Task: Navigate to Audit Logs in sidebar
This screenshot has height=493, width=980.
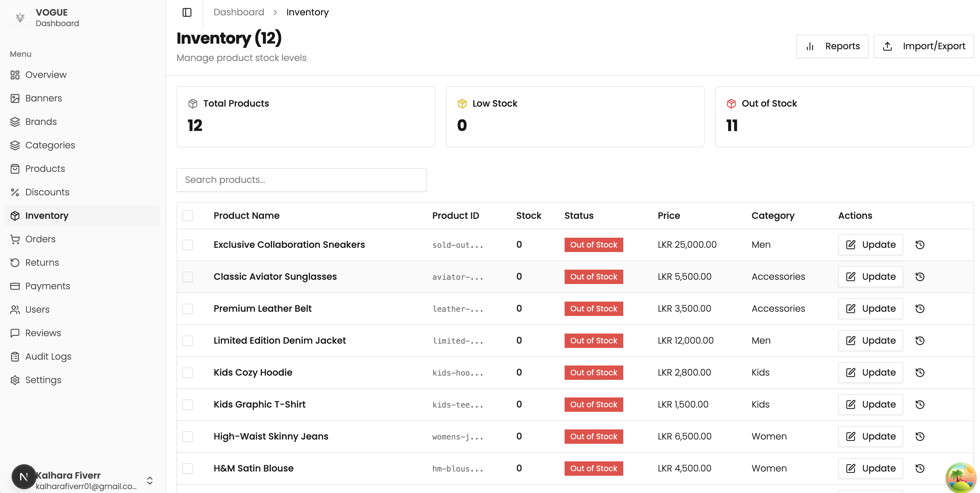Action: (48, 357)
